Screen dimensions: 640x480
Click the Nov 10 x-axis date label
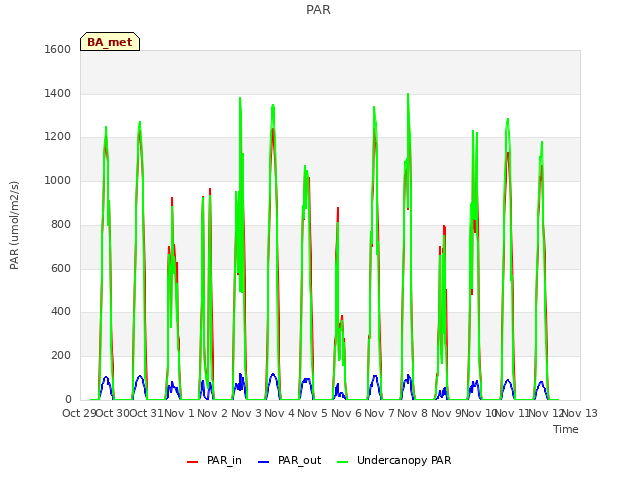[479, 413]
